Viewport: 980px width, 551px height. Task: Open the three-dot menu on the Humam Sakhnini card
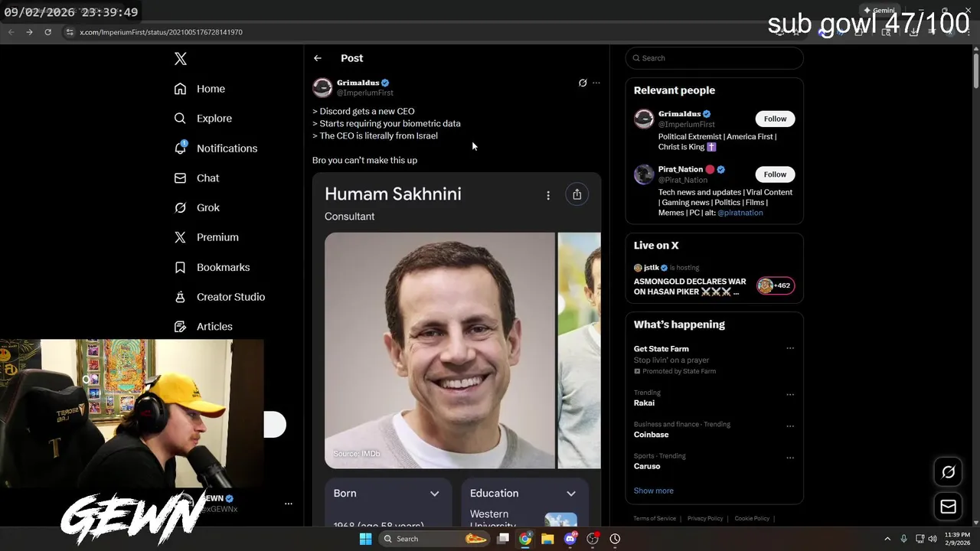coord(548,195)
